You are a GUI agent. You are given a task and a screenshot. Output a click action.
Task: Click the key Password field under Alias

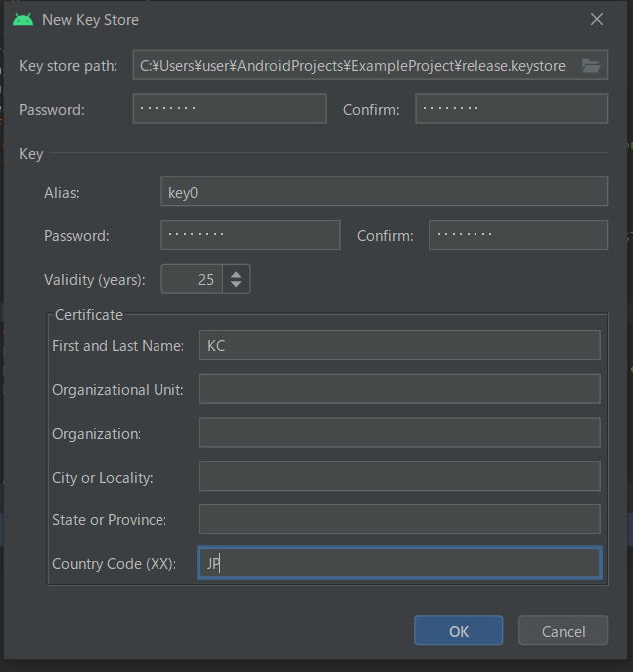[x=250, y=235]
